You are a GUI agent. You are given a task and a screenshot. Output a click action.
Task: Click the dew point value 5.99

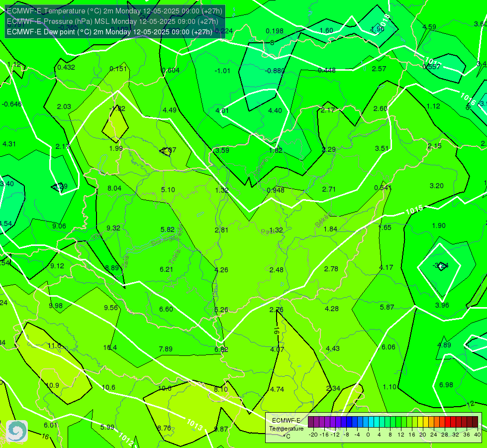(x=107, y=427)
